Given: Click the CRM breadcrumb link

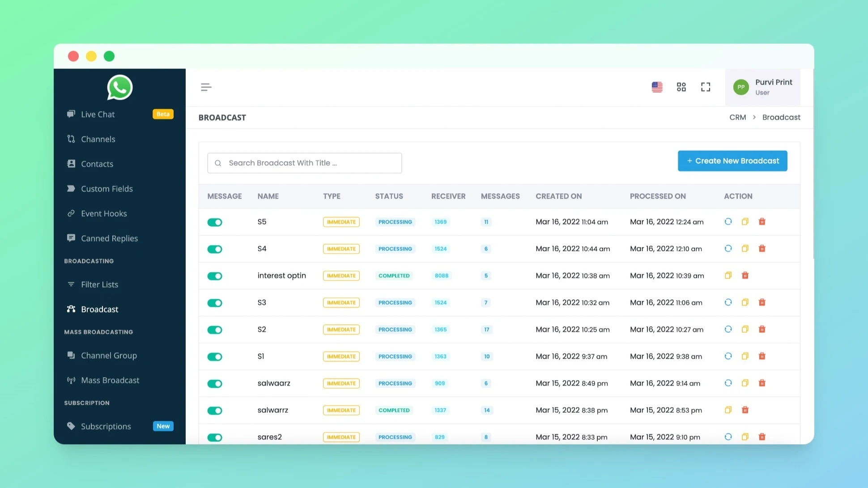Looking at the screenshot, I should 737,117.
